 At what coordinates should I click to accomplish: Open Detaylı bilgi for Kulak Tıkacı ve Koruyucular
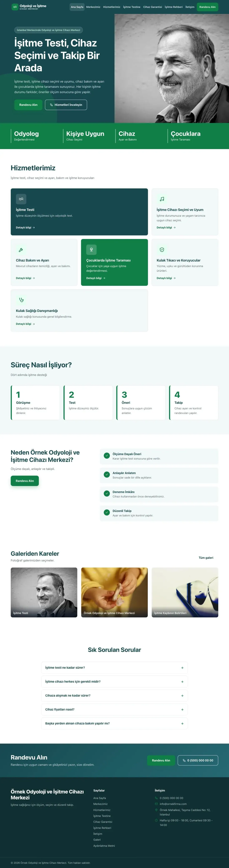click(166, 278)
